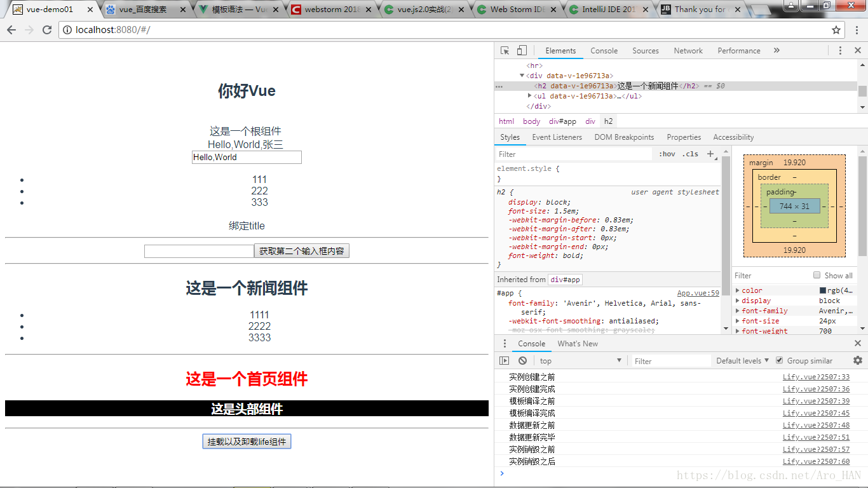Open the top execution context dropdown
Viewport: 868px width, 488px height.
pyautogui.click(x=580, y=361)
